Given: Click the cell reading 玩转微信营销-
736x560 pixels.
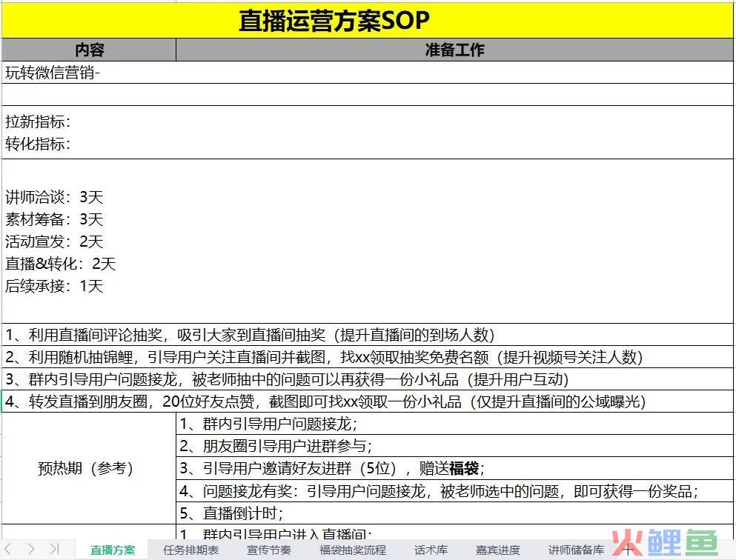Looking at the screenshot, I should point(368,73).
